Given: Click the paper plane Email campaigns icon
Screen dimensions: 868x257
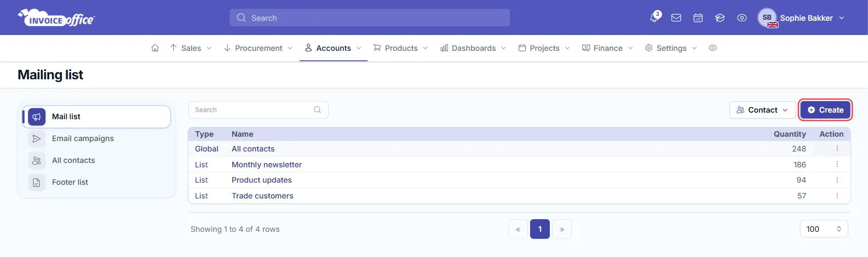Looking at the screenshot, I should coord(37,139).
